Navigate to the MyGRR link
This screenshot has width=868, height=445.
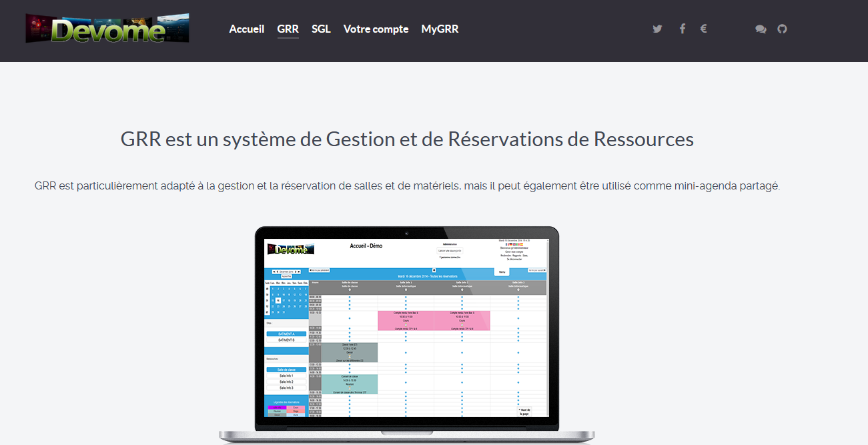point(440,29)
